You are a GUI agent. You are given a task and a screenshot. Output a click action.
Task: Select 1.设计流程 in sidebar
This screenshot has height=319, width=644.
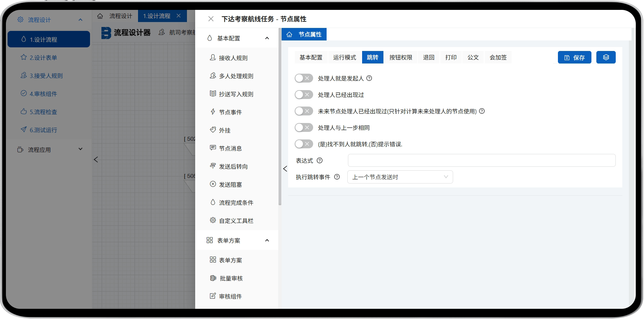tap(49, 39)
